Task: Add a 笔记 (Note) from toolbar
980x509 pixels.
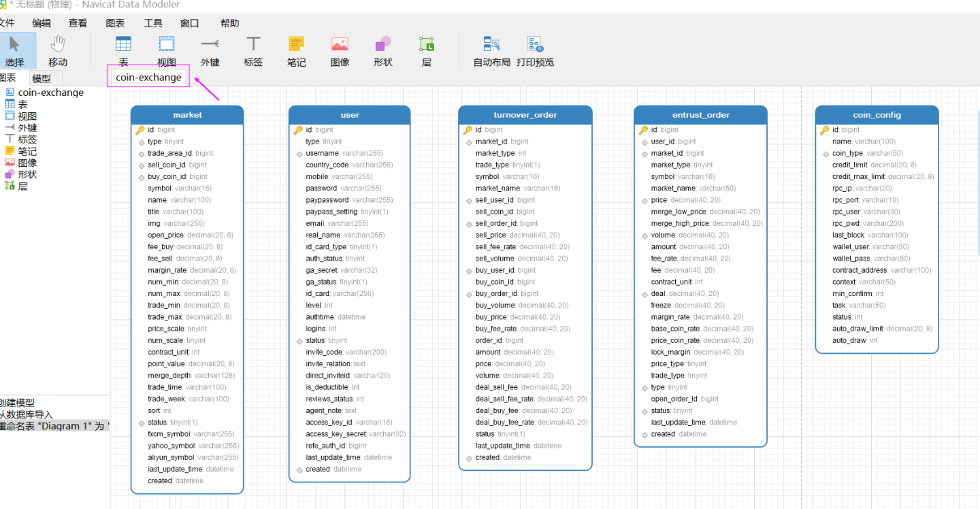Action: click(296, 51)
